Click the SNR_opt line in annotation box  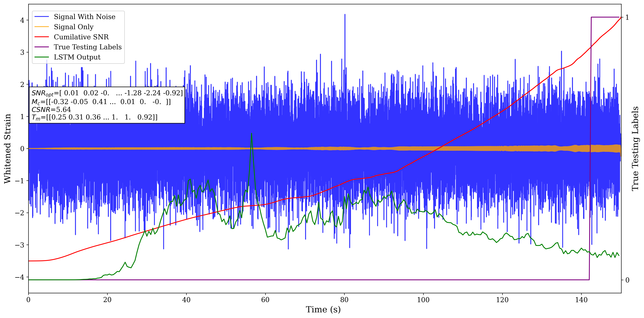(107, 93)
